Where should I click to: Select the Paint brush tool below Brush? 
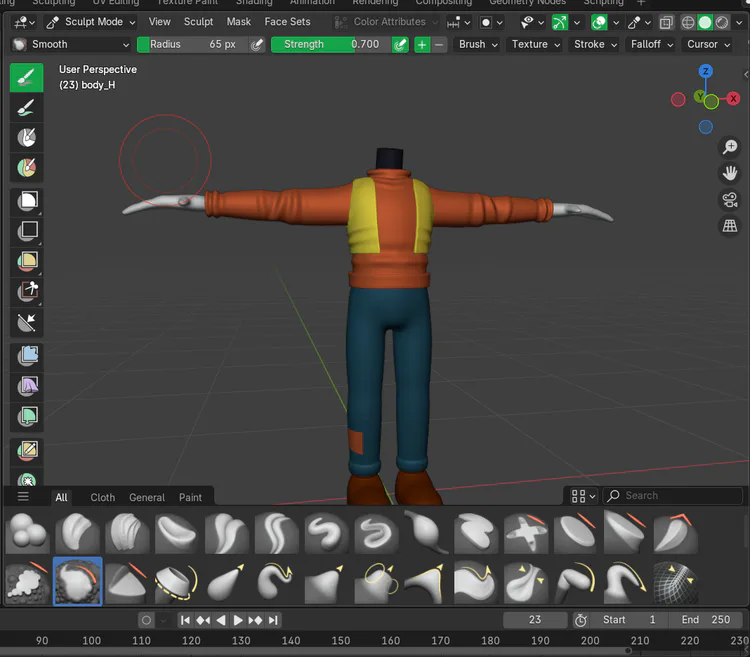27,108
